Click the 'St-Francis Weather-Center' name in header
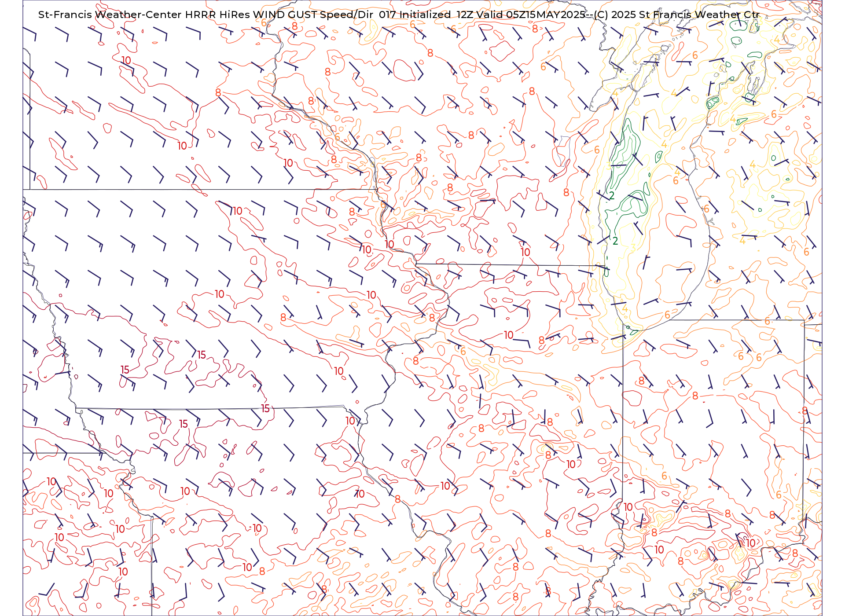This screenshot has width=845, height=616. 110,15
